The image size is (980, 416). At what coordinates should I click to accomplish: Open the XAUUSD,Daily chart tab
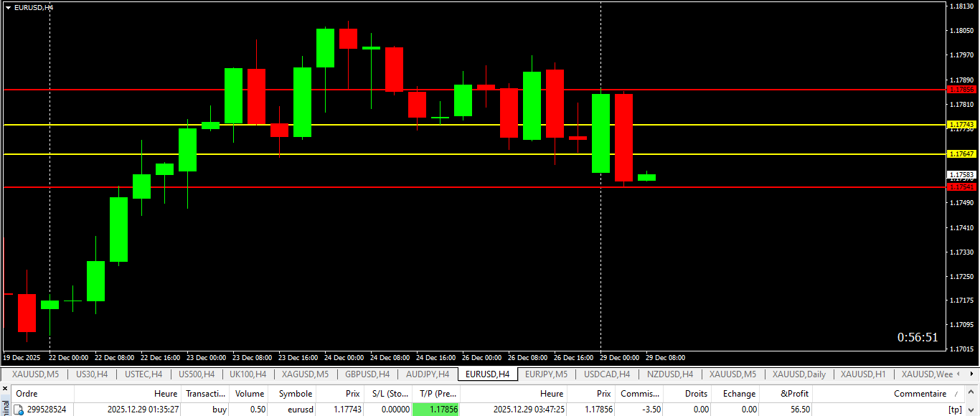click(x=798, y=374)
